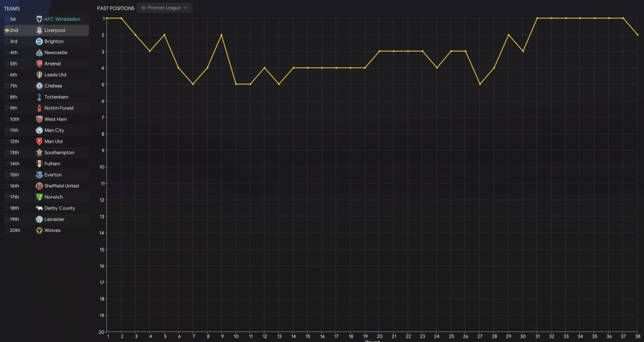Viewport: 644px width, 342px height.
Task: Click the Man City crest icon
Action: click(39, 130)
